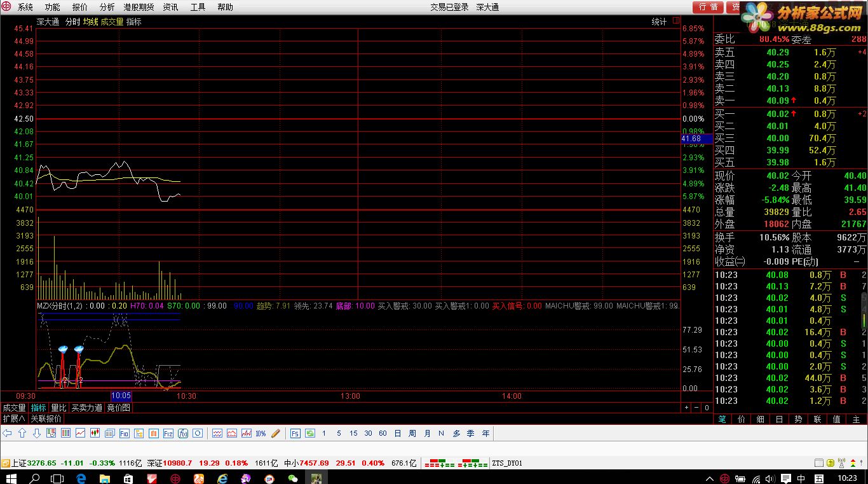The image size is (868, 484).
Task: Switch to candlestick chart icon
Action: click(95, 433)
